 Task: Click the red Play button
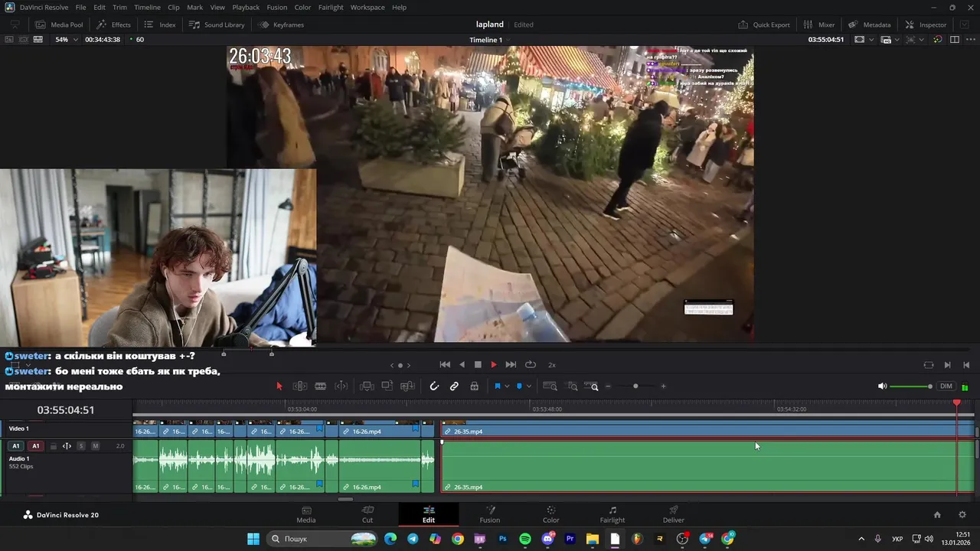point(494,365)
